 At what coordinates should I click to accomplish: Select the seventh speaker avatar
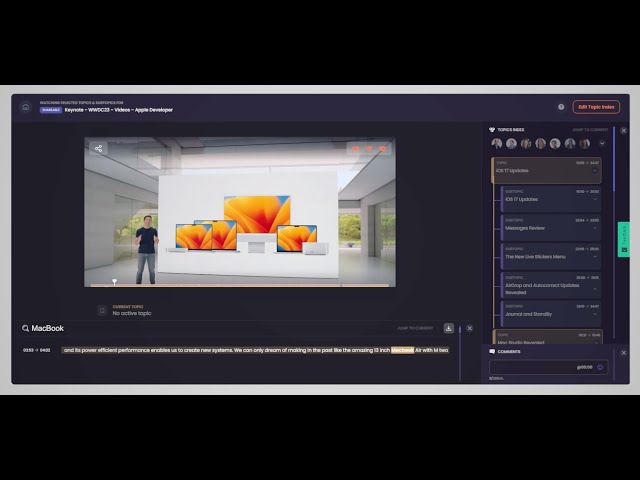(584, 143)
